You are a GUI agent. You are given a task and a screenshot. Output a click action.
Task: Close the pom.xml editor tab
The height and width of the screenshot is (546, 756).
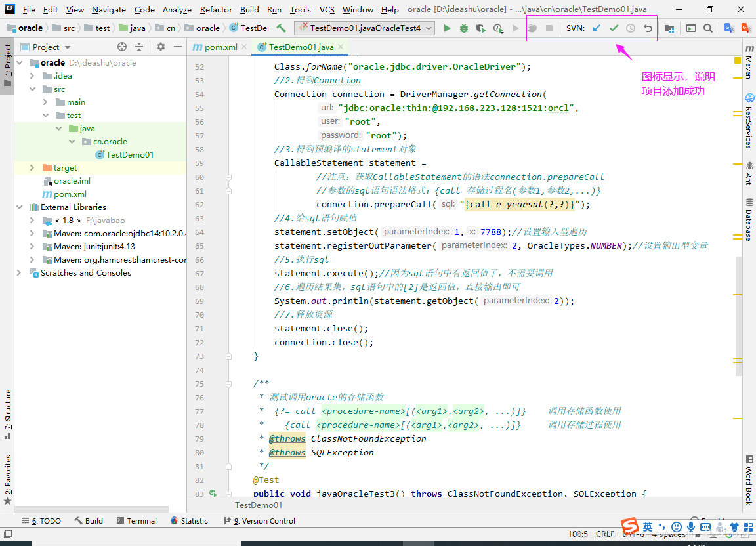[244, 47]
